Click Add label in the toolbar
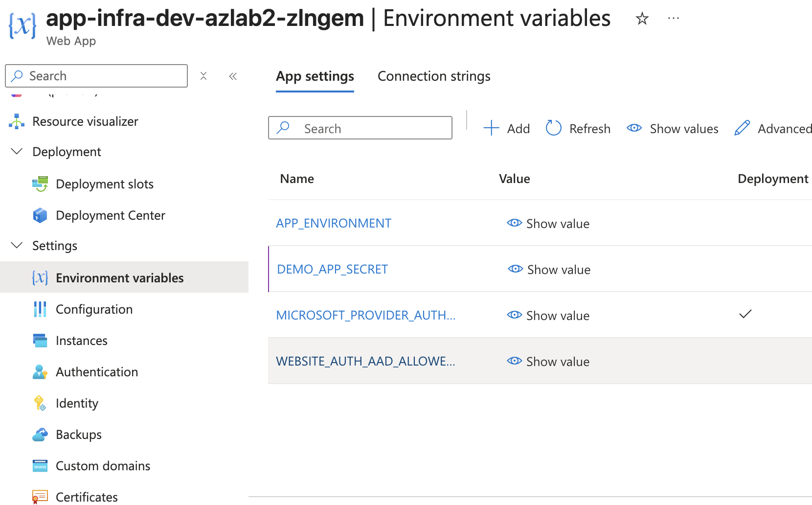This screenshot has height=505, width=812. (x=519, y=129)
